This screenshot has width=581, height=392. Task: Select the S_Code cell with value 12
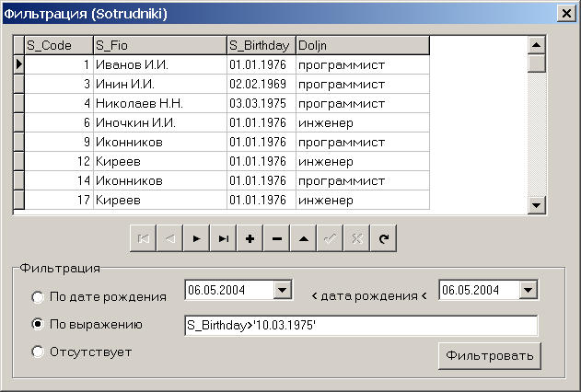tap(59, 161)
